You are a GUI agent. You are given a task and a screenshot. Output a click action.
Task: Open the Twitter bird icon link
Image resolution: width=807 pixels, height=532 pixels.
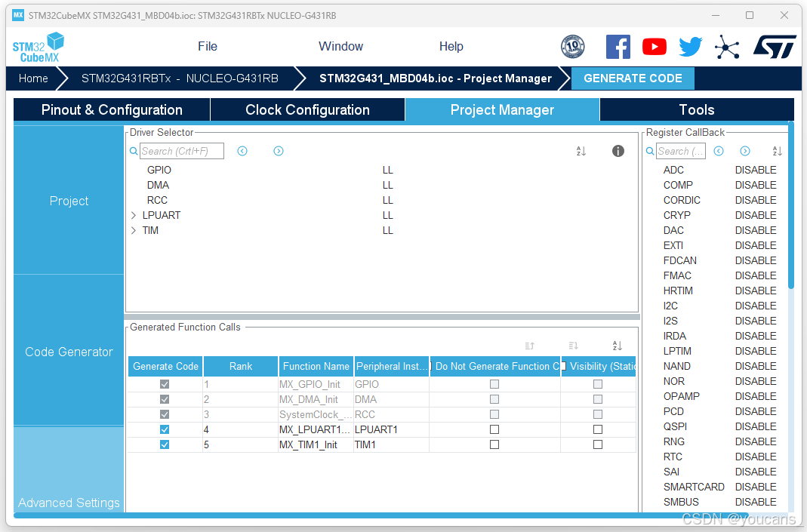tap(690, 47)
